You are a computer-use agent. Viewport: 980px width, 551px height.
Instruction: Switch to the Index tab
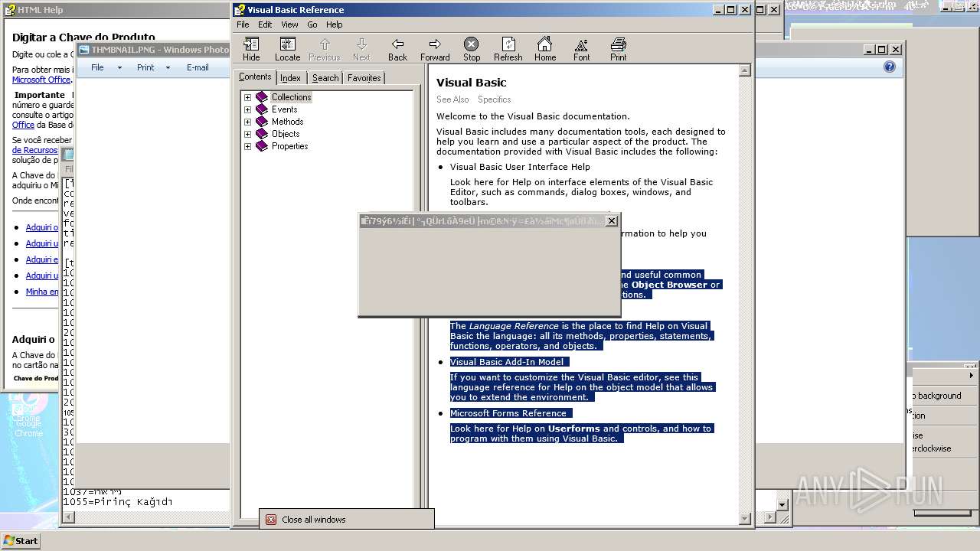[x=290, y=78]
